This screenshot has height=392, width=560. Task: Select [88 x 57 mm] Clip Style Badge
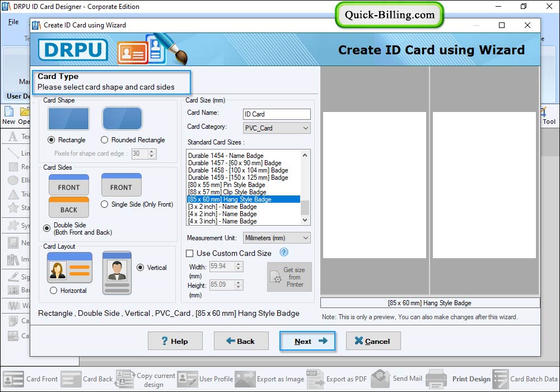click(244, 192)
